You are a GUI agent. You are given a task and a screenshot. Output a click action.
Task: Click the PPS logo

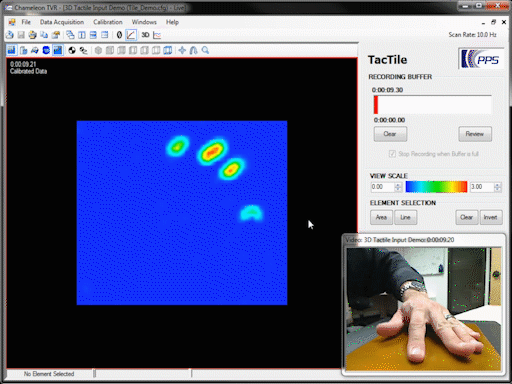click(x=481, y=59)
